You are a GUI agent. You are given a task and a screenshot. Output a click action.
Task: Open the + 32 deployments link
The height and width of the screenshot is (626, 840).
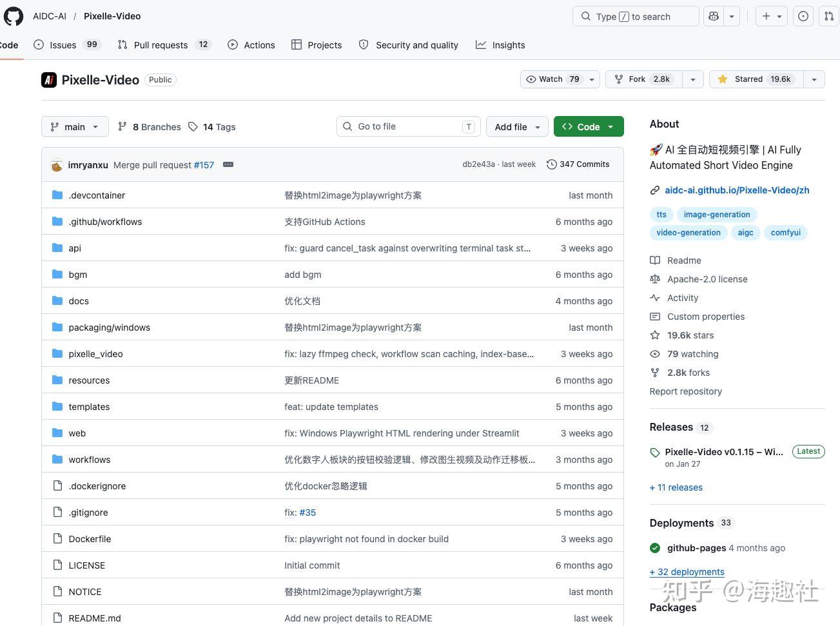[x=687, y=572]
